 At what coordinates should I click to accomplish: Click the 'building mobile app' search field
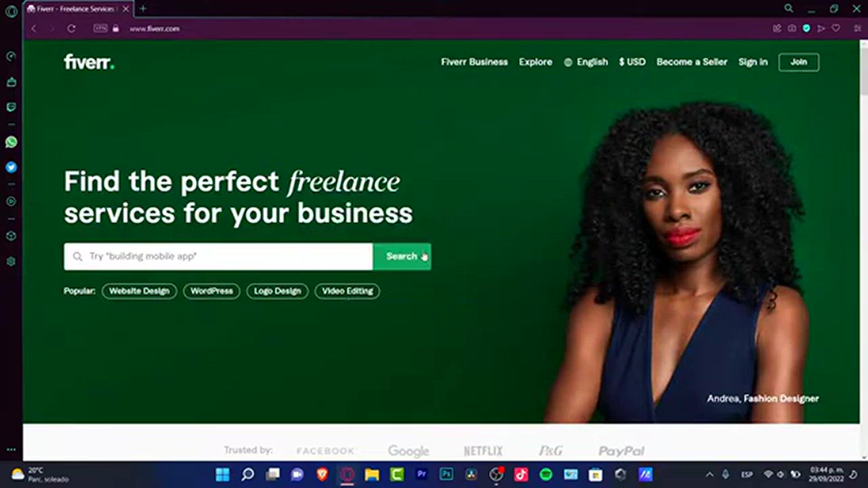pos(218,257)
